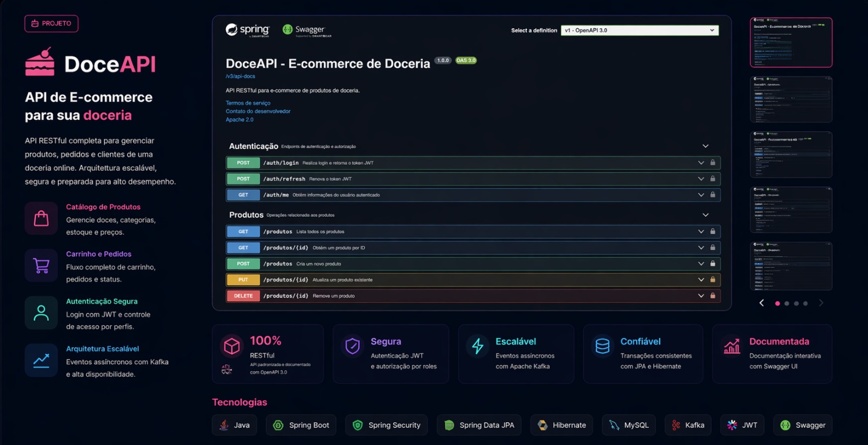Click the lock icon on the /auth/refresh row
868x445 pixels.
(713, 179)
